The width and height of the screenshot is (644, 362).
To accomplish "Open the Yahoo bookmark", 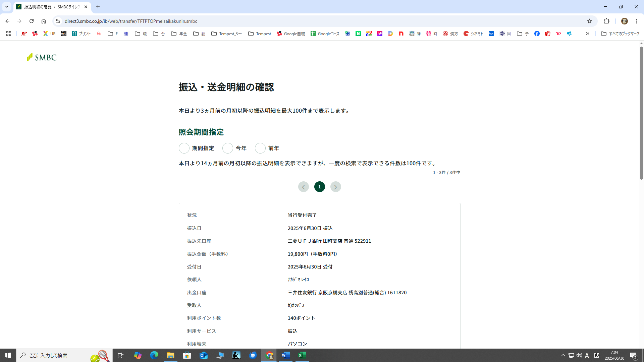I will tap(558, 34).
